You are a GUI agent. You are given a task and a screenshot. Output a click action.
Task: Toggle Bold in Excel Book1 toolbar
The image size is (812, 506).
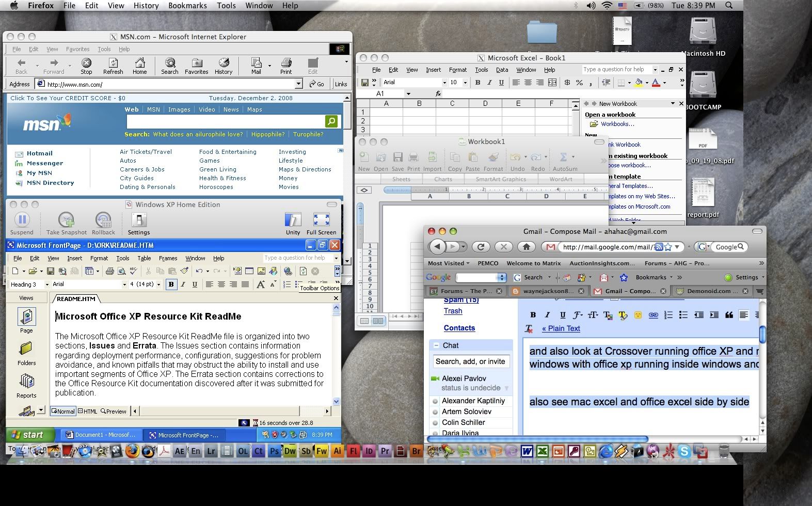click(477, 83)
